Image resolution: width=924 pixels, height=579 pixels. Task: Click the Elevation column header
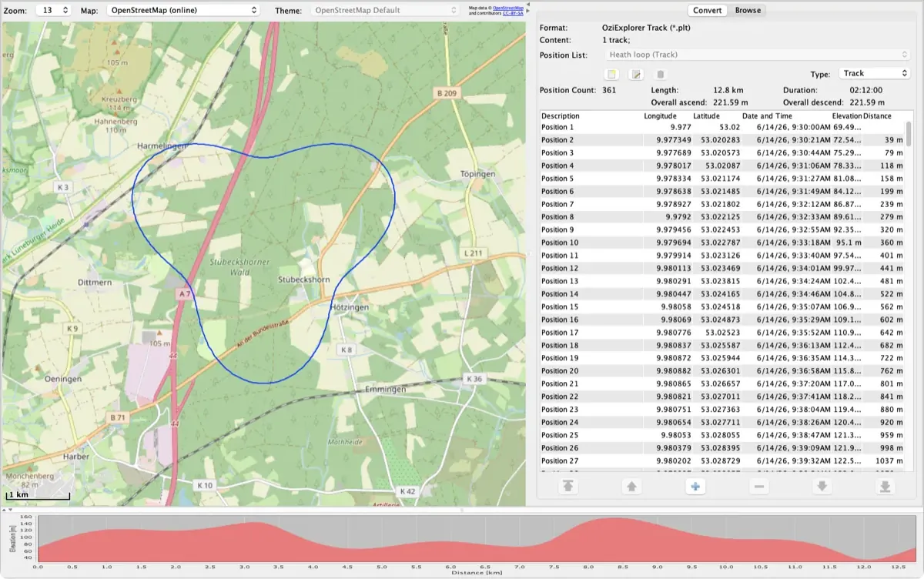coord(847,116)
